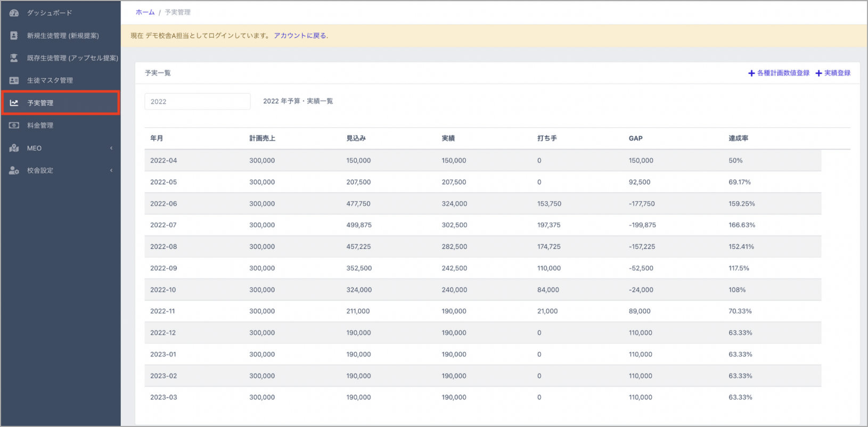The height and width of the screenshot is (427, 868).
Task: Go to ダッシュボード menu entry
Action: pos(50,13)
